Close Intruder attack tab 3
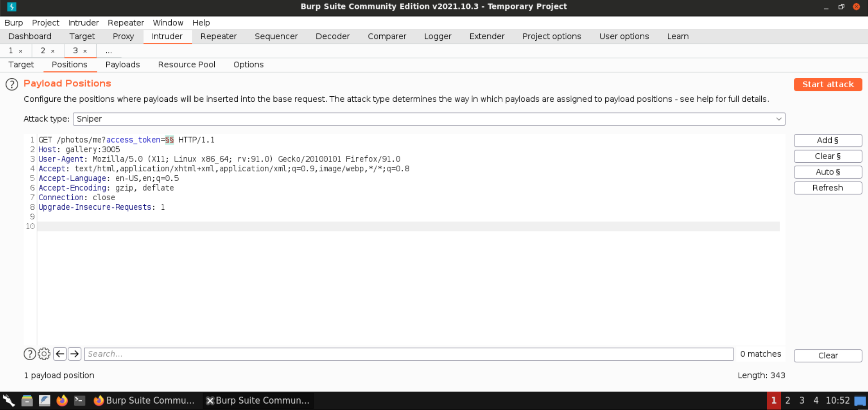 (85, 51)
